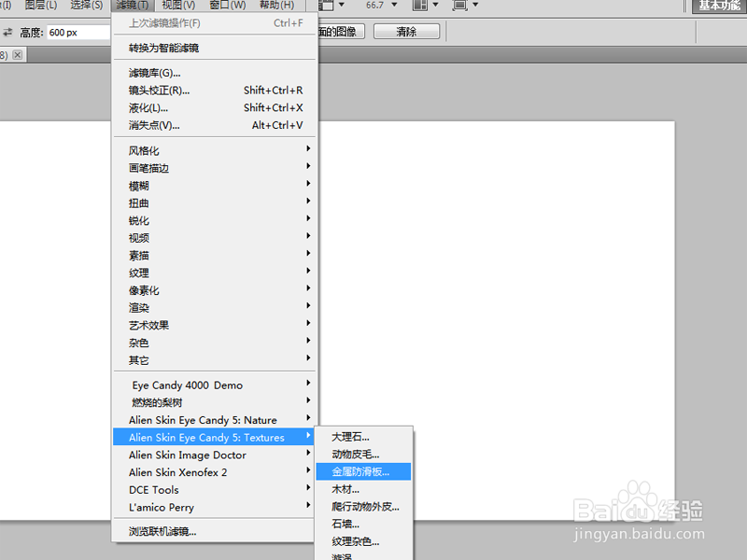
Task: Select 液化(L)... filter
Action: 215,108
